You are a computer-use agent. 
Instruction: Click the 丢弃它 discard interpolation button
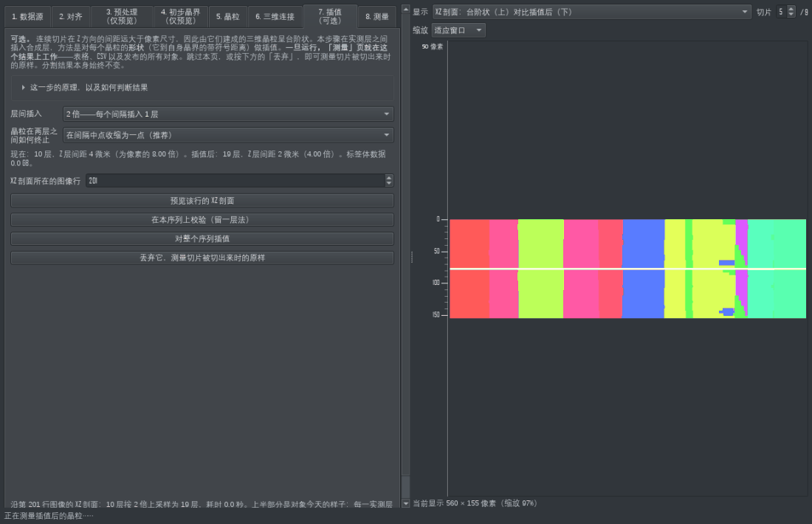202,258
